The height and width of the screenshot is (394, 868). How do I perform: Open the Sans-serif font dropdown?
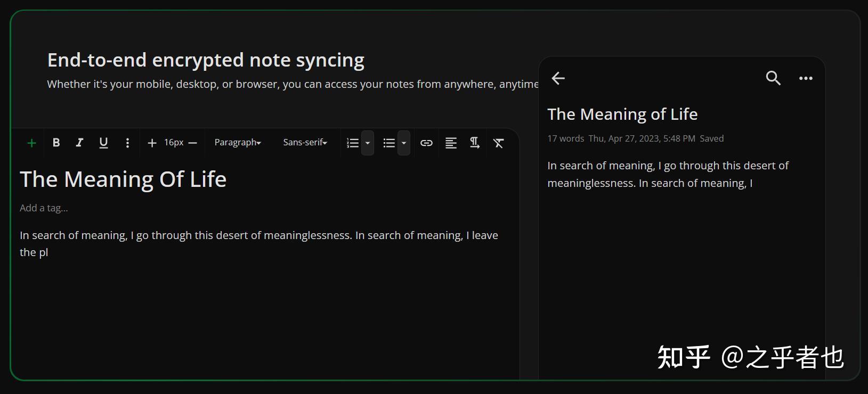coord(305,143)
